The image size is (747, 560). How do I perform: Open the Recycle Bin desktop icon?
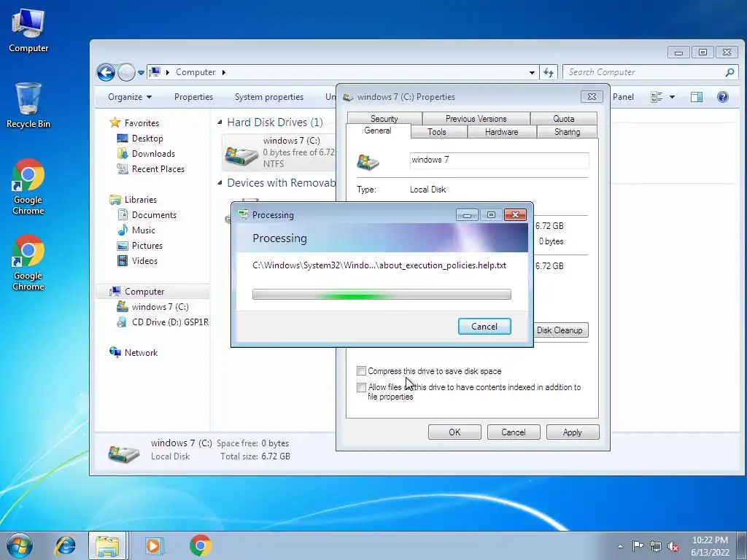coord(28,105)
